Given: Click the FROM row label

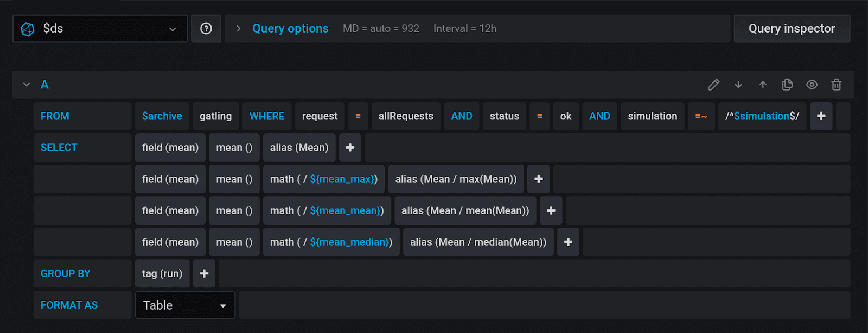Looking at the screenshot, I should pyautogui.click(x=82, y=116).
